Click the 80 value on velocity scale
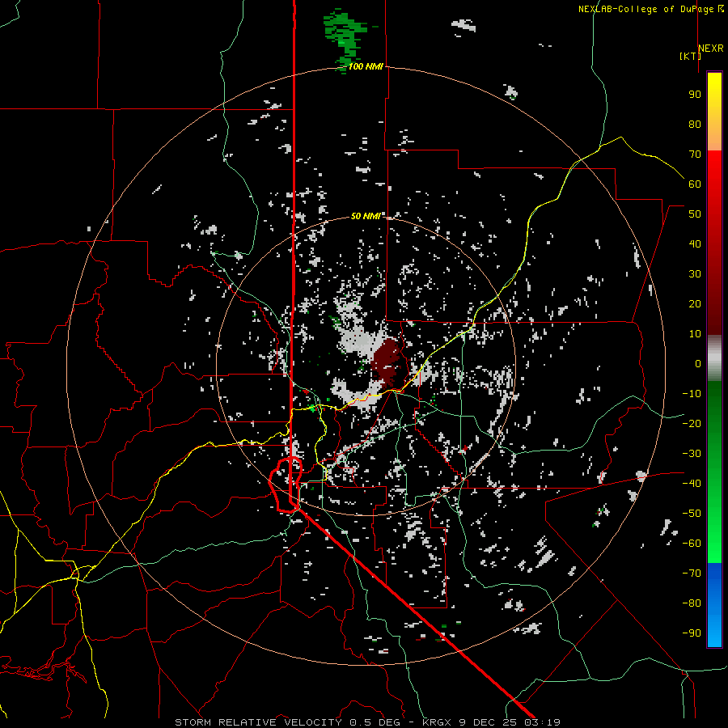Screen dimensions: 728x728 tap(695, 124)
